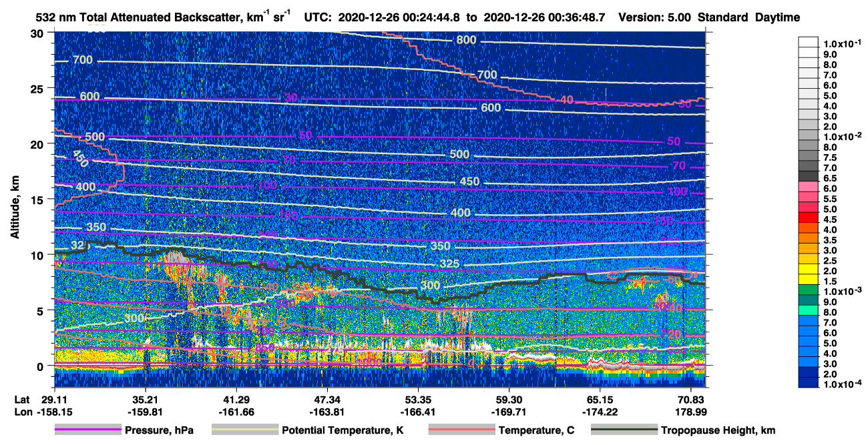
Task: Click the longitude value '-158.15'
Action: (54, 412)
